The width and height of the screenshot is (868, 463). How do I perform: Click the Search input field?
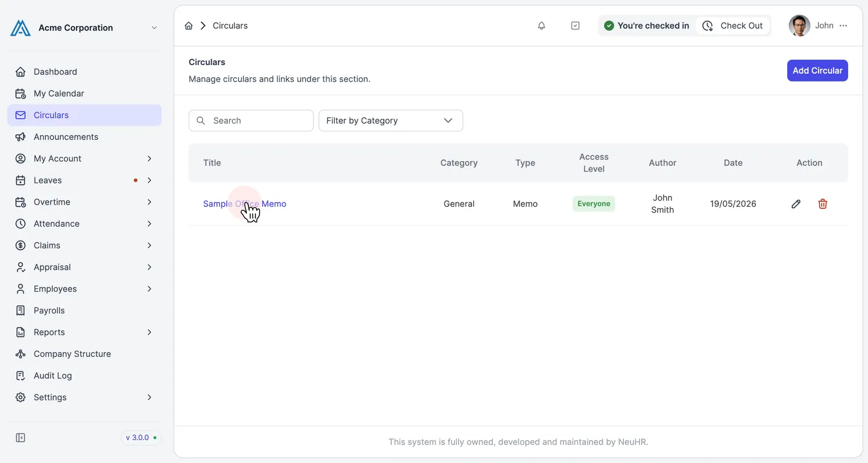point(251,121)
